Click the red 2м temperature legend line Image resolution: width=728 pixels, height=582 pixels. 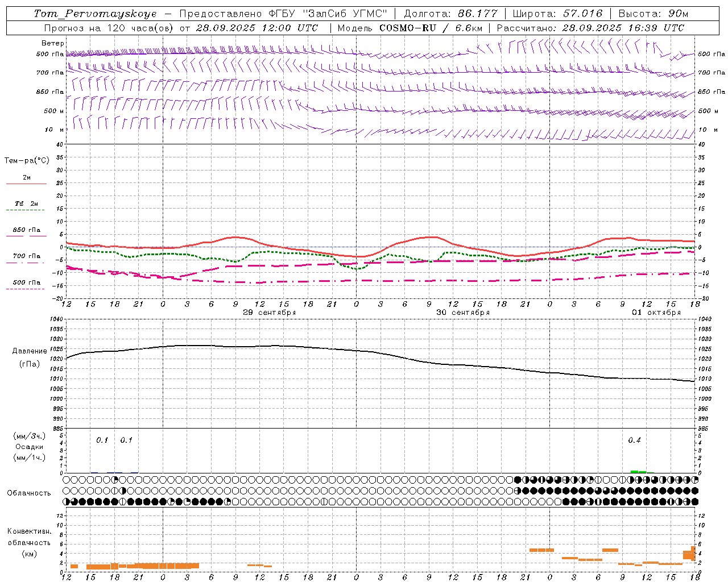pos(26,184)
